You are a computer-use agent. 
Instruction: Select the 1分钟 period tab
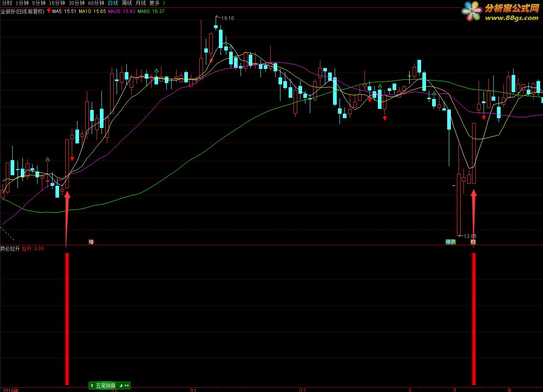[x=22, y=3]
